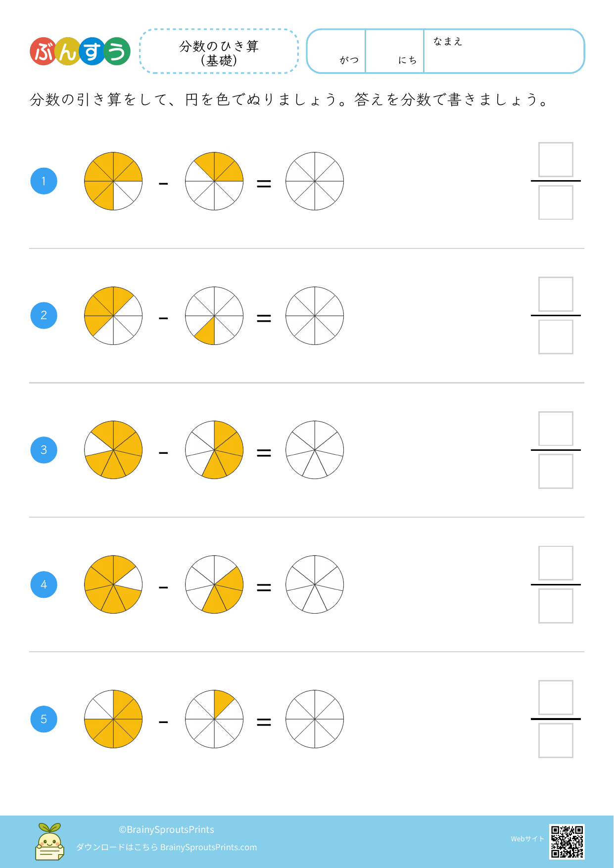Viewport: 614px width, 868px height.
Task: Click the がつ month field
Action: (x=336, y=51)
